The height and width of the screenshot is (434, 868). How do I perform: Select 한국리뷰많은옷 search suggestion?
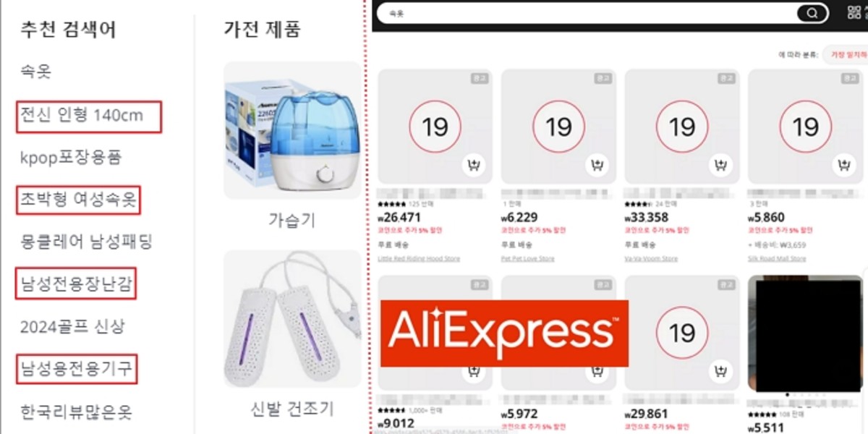76,412
